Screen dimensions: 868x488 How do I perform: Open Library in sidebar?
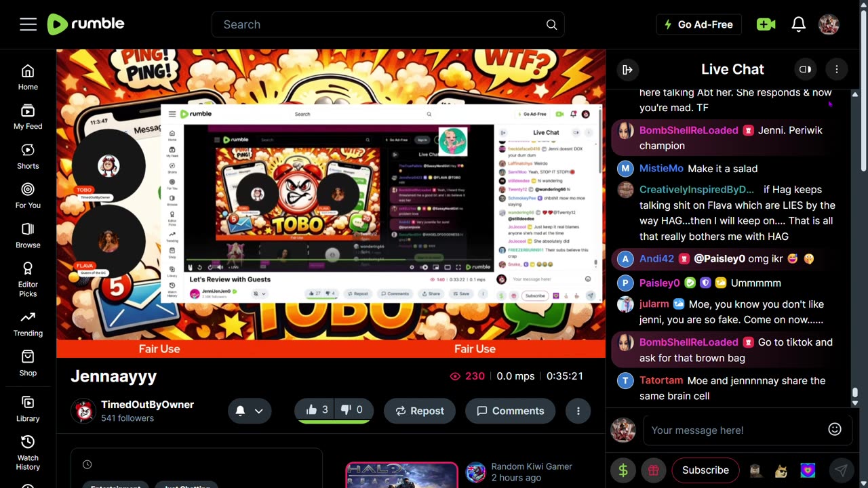point(28,409)
